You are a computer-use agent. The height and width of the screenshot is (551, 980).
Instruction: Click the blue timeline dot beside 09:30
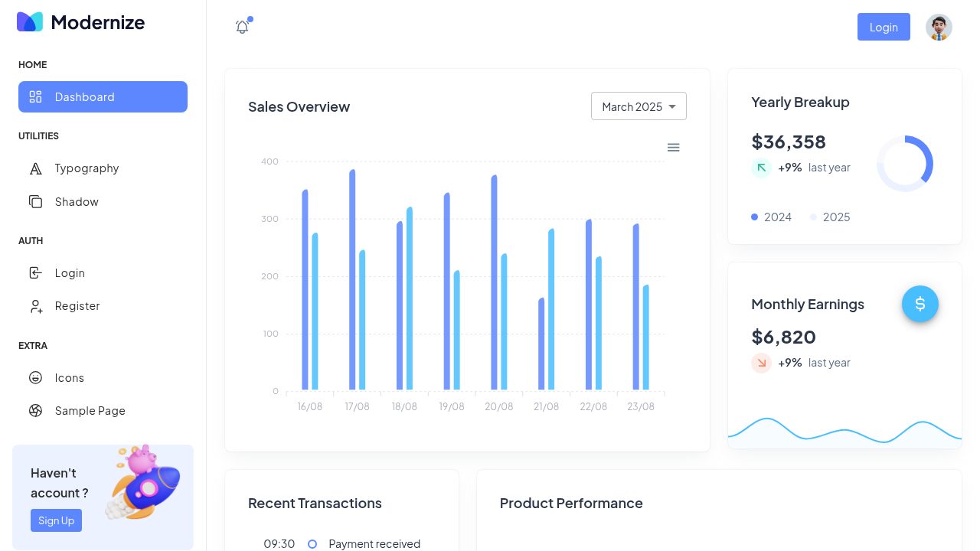pyautogui.click(x=312, y=544)
